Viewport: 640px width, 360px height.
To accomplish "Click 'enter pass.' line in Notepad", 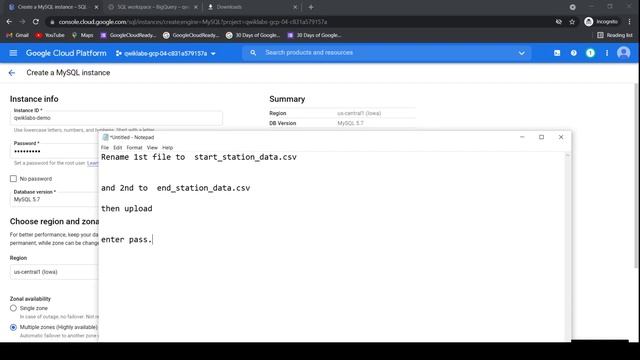I will coord(127,240).
